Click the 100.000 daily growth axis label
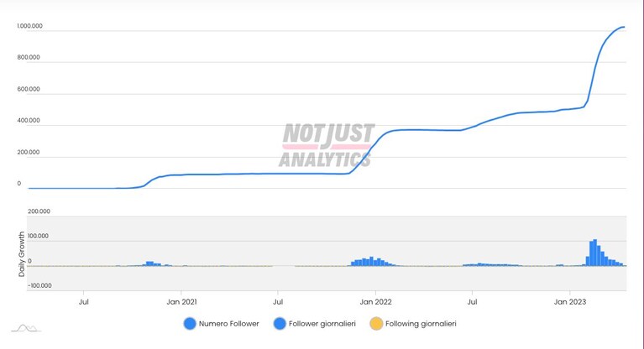Image resolution: width=644 pixels, height=349 pixels. pyautogui.click(x=38, y=236)
